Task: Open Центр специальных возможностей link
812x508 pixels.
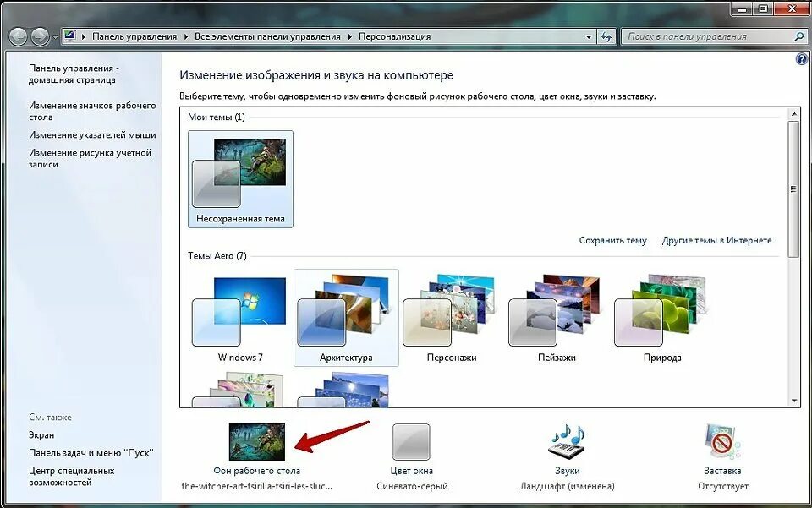Action: [x=71, y=477]
